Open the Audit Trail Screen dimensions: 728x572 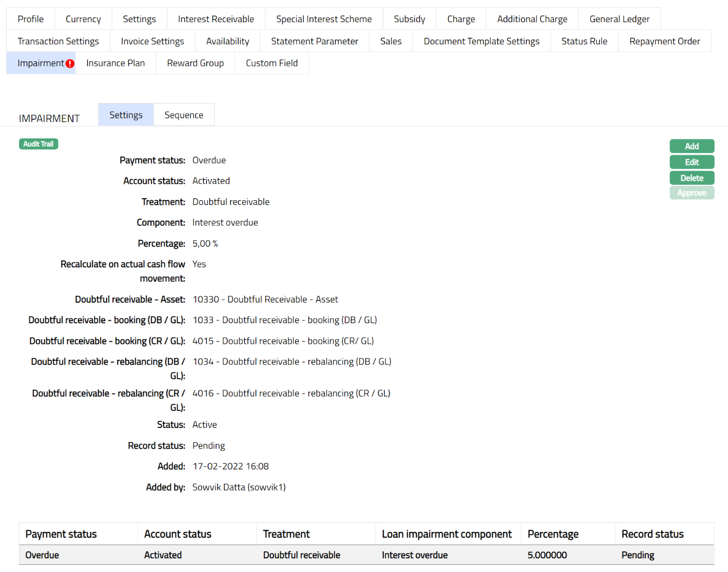tap(39, 144)
